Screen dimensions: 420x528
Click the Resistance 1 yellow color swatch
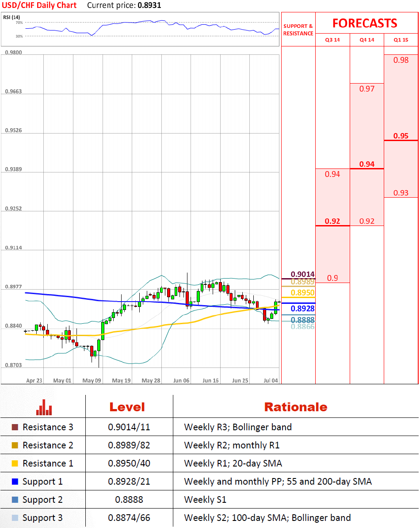(x=15, y=463)
